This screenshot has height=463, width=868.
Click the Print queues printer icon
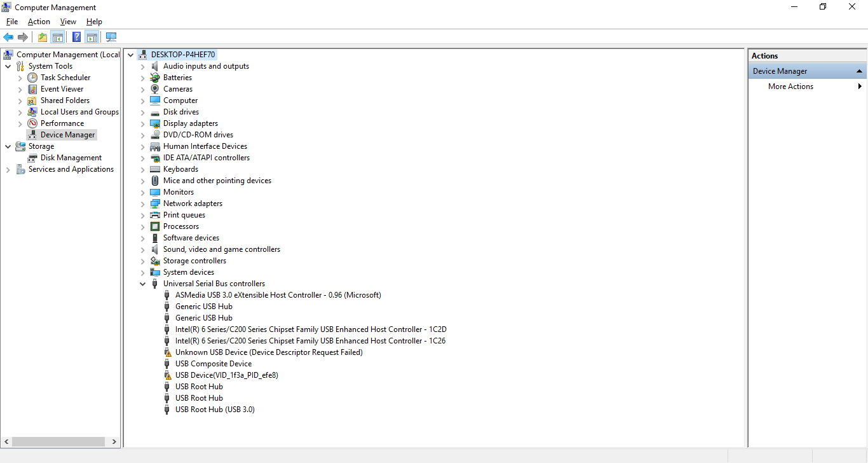[x=155, y=215]
